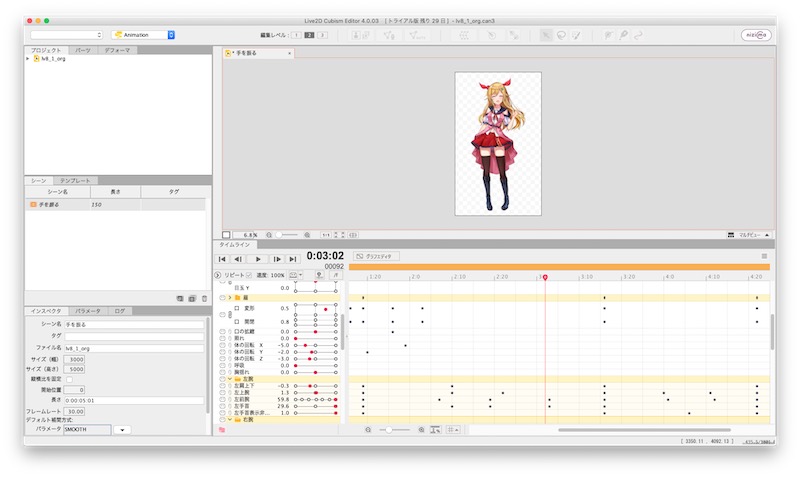Click the pink folder icon under the timeline
Image resolution: width=800 pixels, height=477 pixels.
coord(222,430)
